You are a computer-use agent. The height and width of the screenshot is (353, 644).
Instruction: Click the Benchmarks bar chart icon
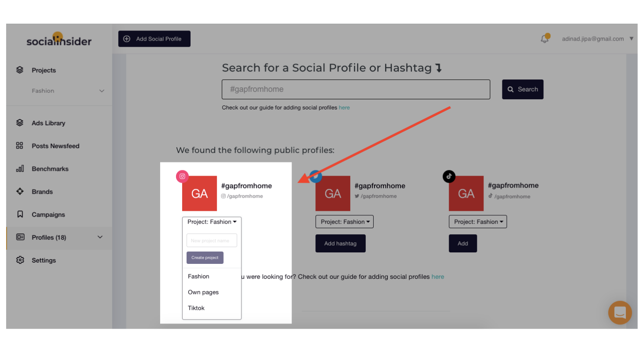pos(19,169)
